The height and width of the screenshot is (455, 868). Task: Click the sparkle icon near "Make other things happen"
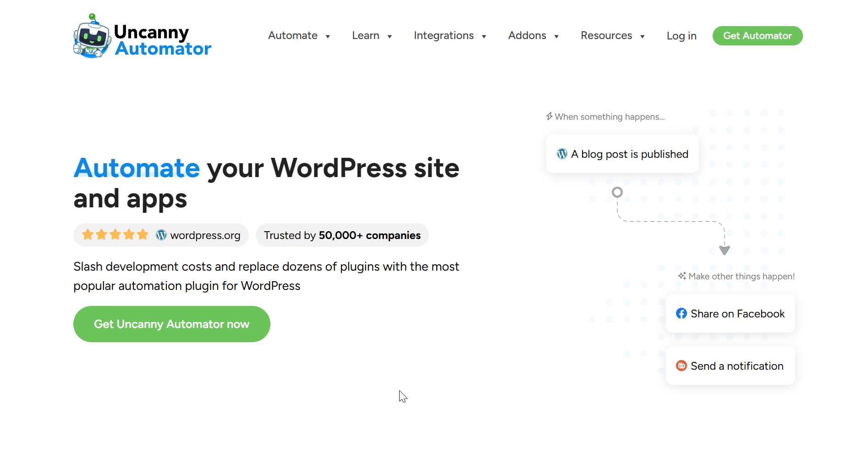coord(682,276)
